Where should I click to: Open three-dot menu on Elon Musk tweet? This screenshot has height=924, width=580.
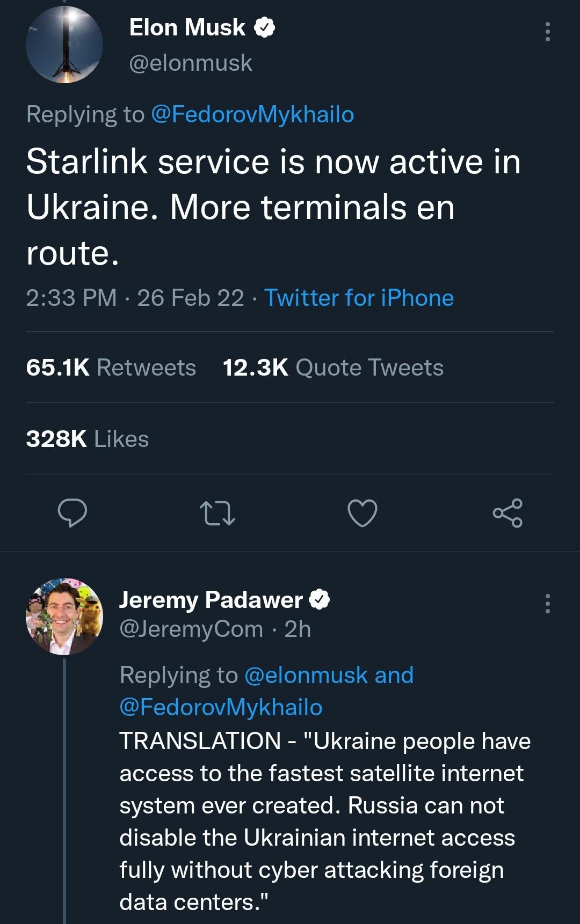(547, 32)
